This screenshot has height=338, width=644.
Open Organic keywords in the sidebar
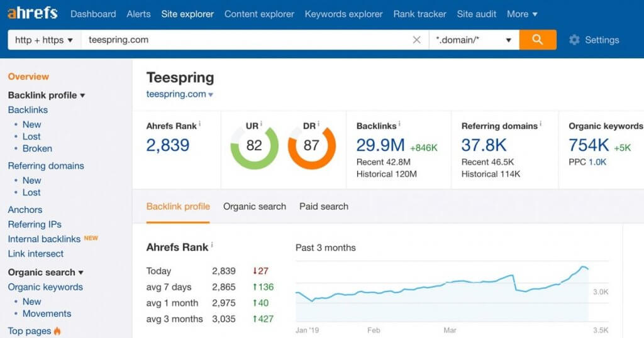(x=45, y=287)
